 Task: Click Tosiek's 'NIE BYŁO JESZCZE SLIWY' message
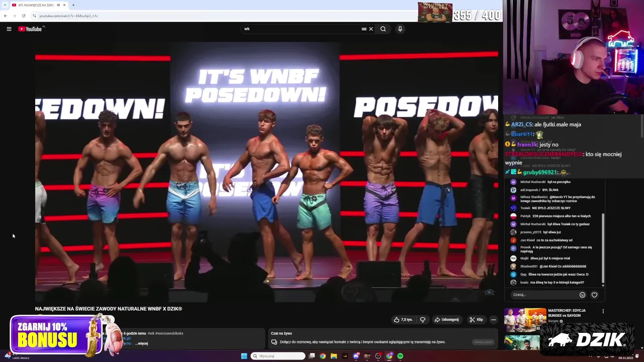pyautogui.click(x=545, y=208)
